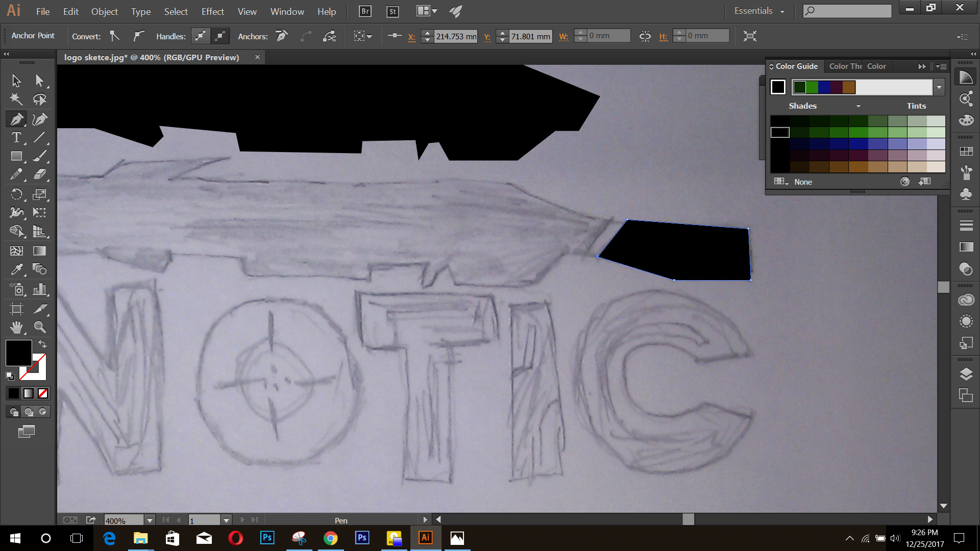Set fill mode to Color
The image size is (980, 551).
tap(14, 393)
